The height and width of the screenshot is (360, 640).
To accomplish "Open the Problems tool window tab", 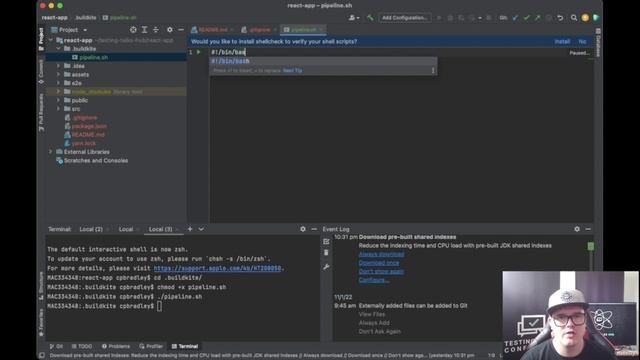I will coord(116,346).
